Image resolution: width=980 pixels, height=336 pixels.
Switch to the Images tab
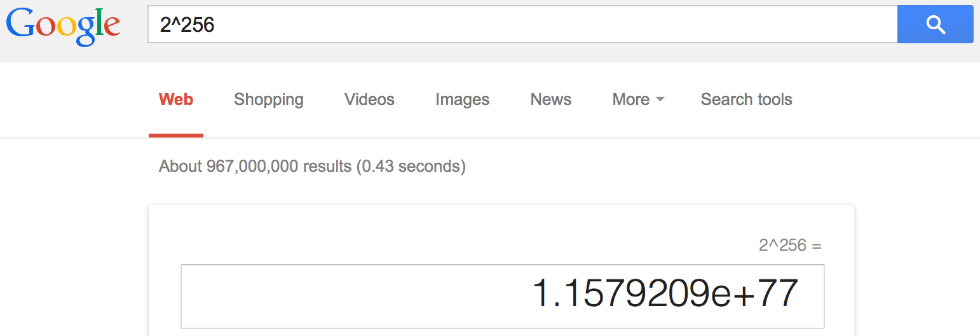coord(462,99)
